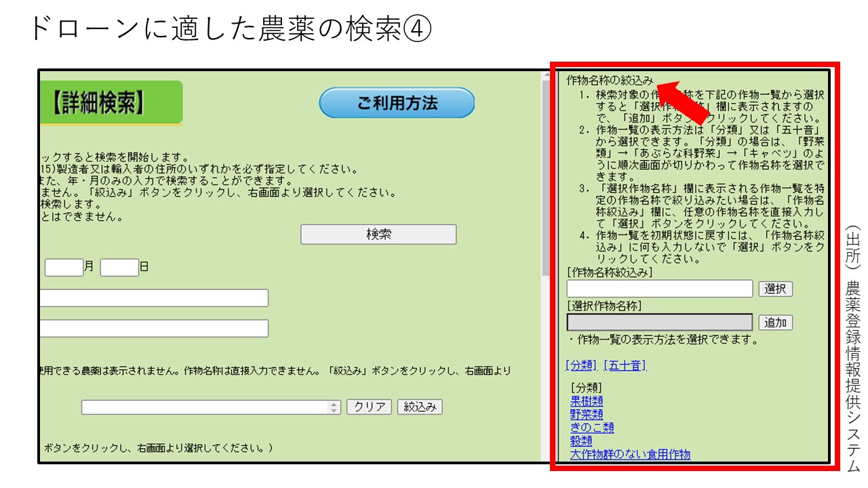Click the day (日) input field
868x488 pixels.
pyautogui.click(x=119, y=267)
